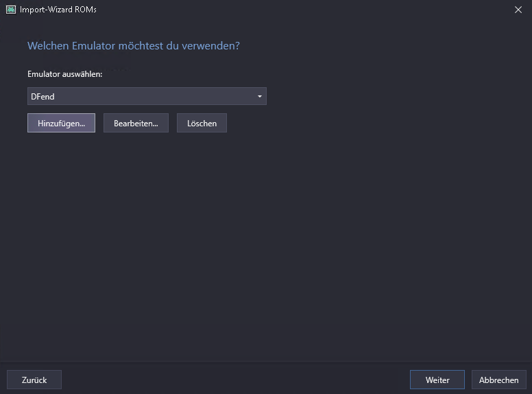Viewport: 532px width, 394px height.
Task: Cancel the ROM import wizard
Action: (x=498, y=380)
